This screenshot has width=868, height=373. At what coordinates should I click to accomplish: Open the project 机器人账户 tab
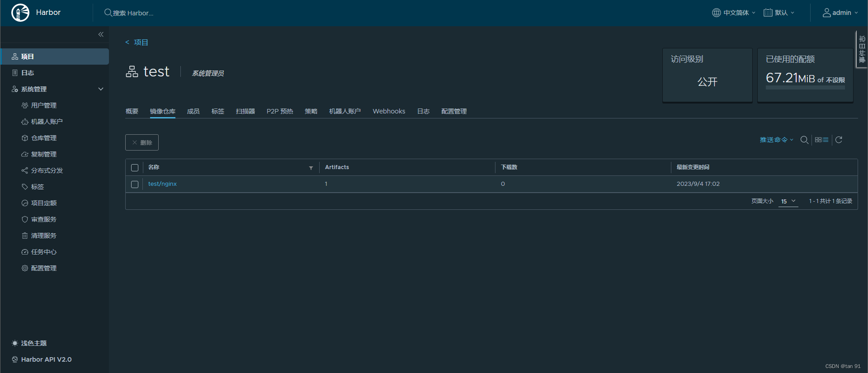point(345,111)
